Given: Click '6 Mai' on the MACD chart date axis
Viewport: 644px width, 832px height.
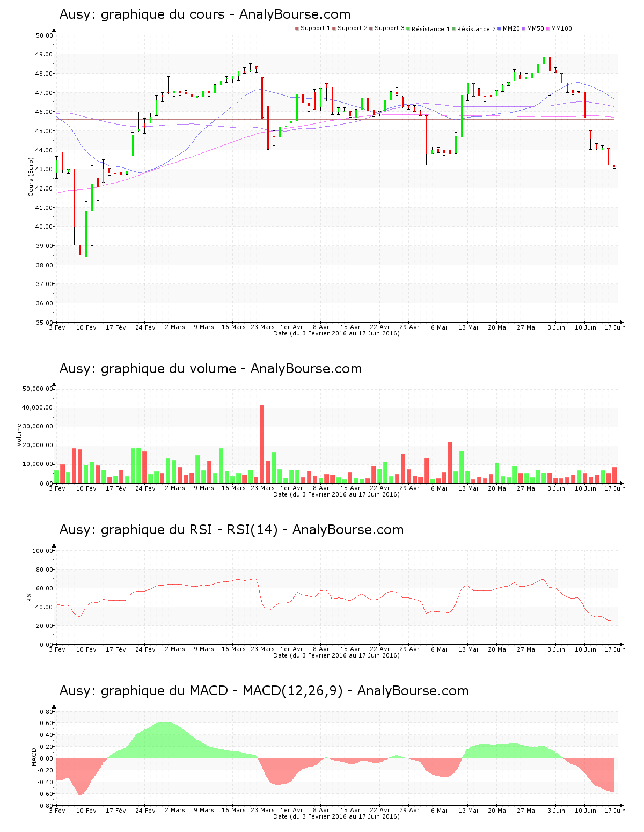Looking at the screenshot, I should click(439, 810).
